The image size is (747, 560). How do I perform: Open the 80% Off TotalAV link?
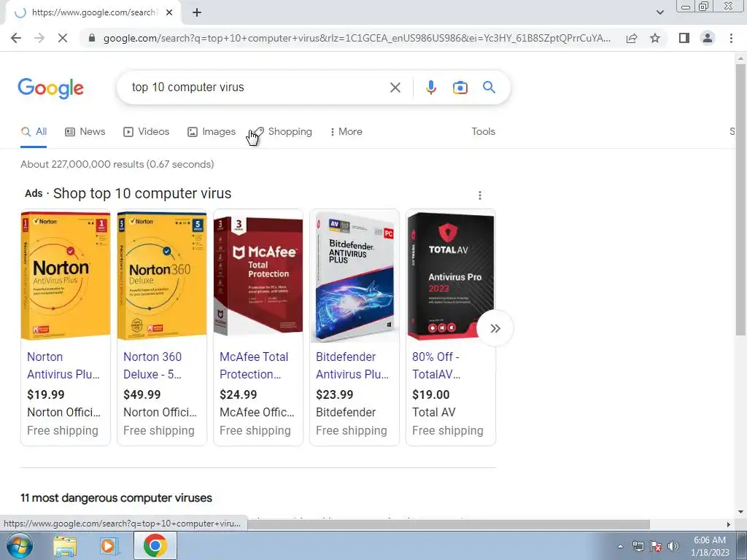point(436,365)
